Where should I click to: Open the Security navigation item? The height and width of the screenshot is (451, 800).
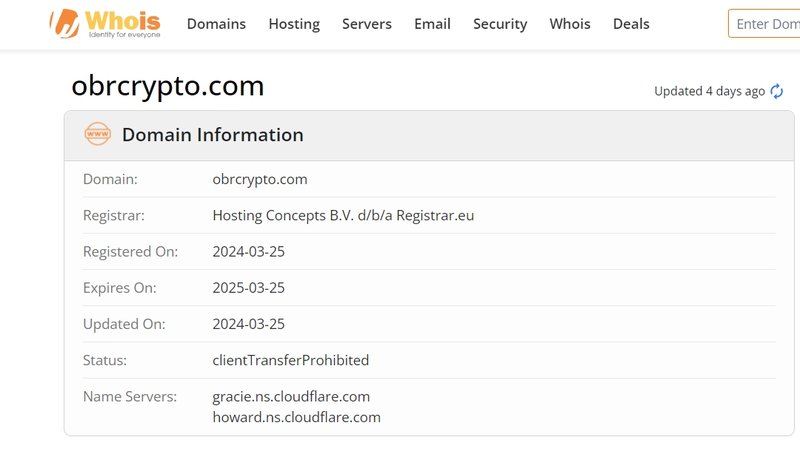tap(500, 24)
